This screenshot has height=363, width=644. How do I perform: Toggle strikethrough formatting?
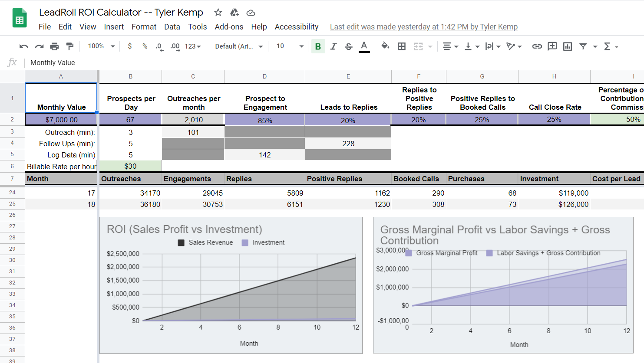pos(348,46)
